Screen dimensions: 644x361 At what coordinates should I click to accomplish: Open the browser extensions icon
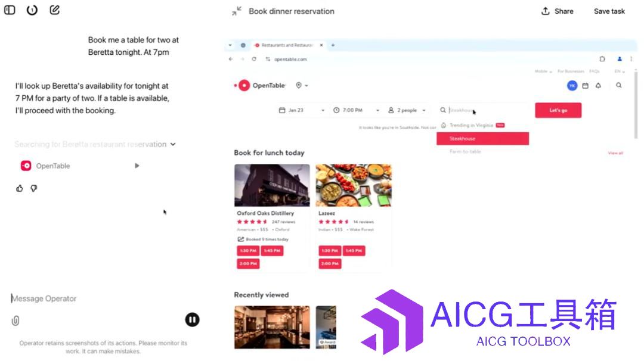602,59
